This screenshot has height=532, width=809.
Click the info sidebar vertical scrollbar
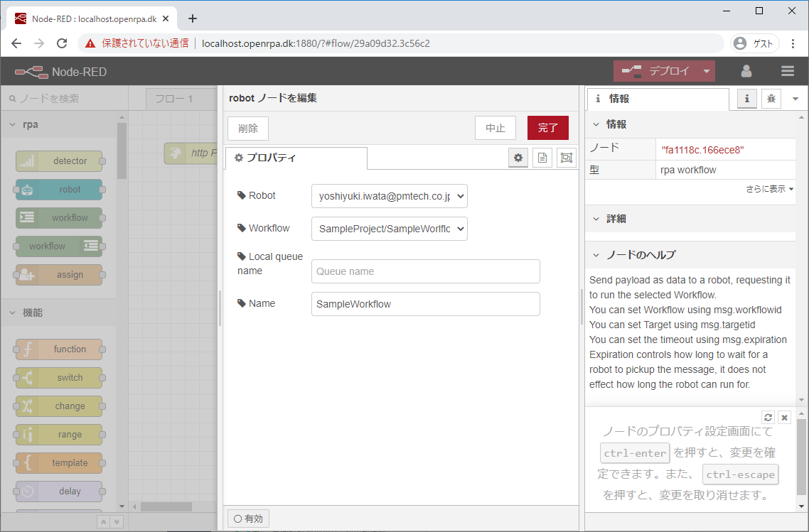[x=801, y=258]
